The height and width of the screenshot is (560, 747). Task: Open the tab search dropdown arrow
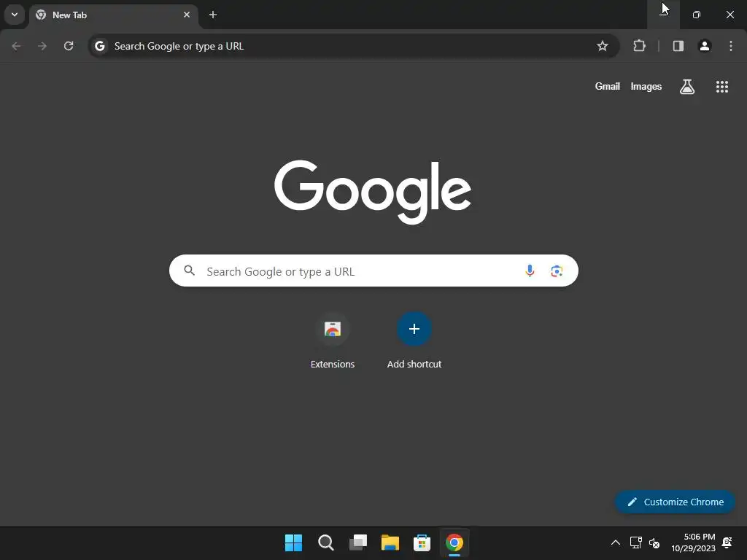15,15
